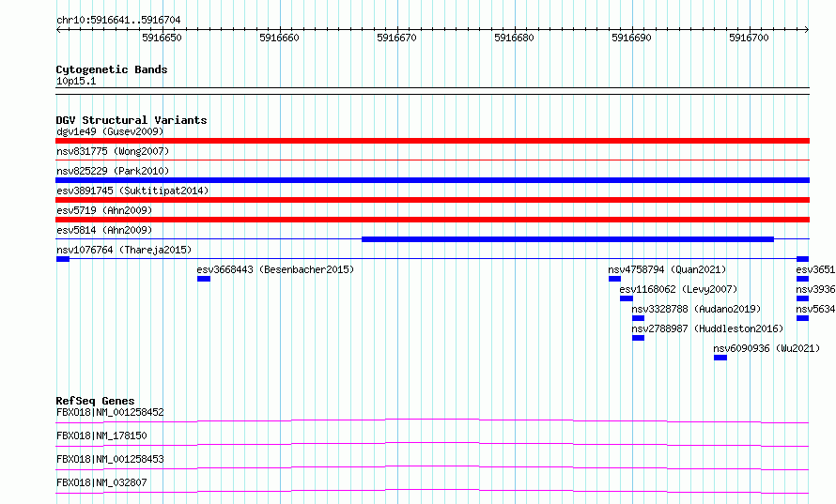Click the magenta line of NM_001258452
Viewport: 836px width, 504px height.
pos(432,420)
